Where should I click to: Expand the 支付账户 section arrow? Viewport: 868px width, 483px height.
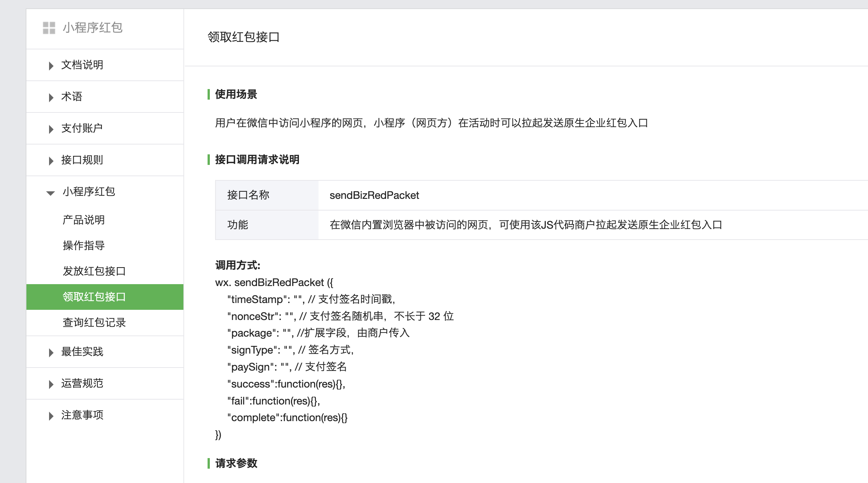click(x=51, y=129)
